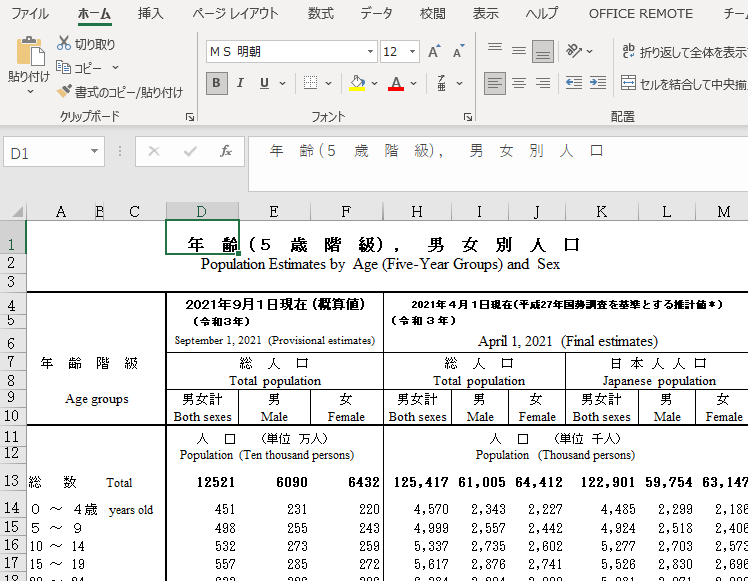Click the phonetic guide furigana icon
This screenshot has width=748, height=581.
point(441,83)
